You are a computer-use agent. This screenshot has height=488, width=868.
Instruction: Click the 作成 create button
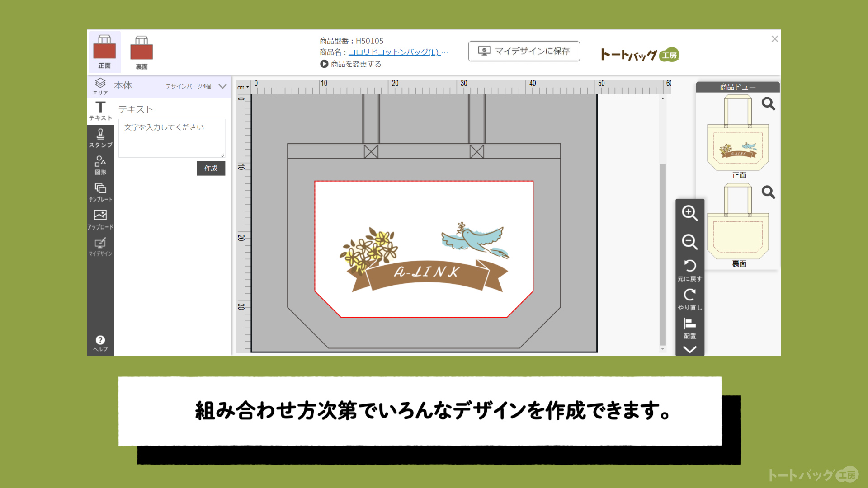(211, 168)
